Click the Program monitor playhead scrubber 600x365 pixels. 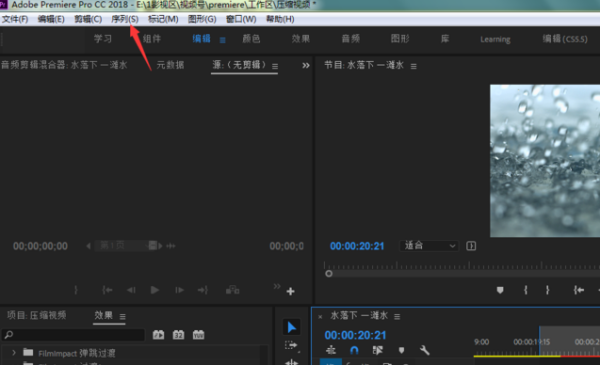(x=329, y=274)
